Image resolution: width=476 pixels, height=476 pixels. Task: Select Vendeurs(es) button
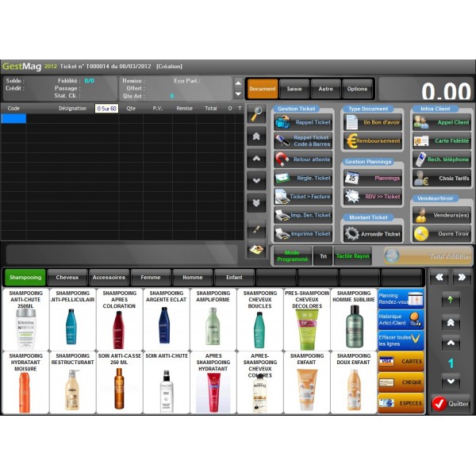click(x=442, y=215)
